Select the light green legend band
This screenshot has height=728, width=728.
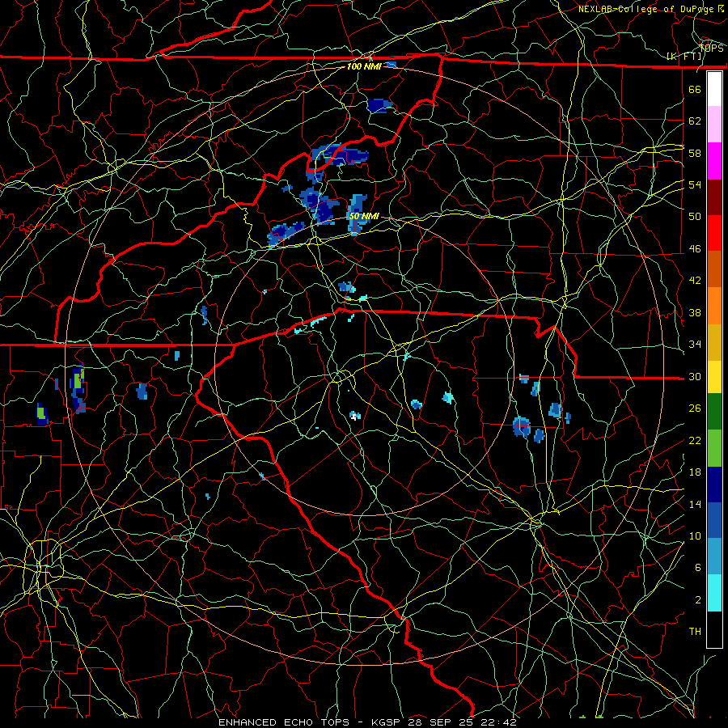[x=714, y=448]
